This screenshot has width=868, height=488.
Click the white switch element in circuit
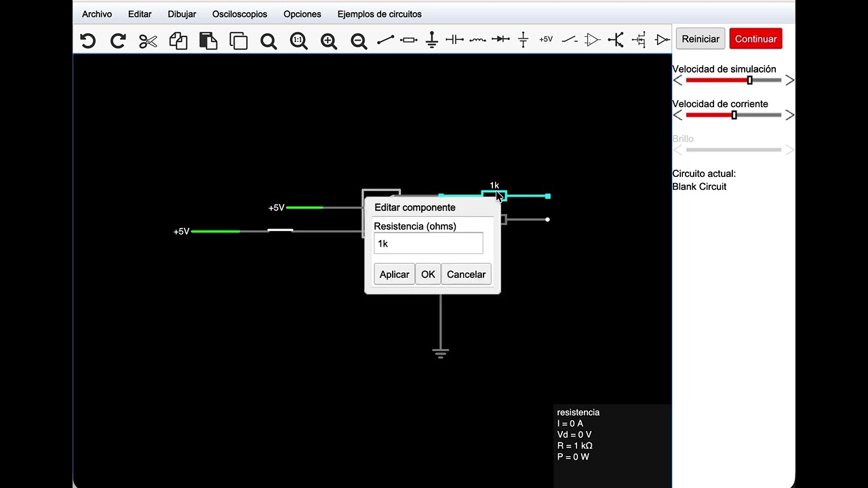(280, 230)
